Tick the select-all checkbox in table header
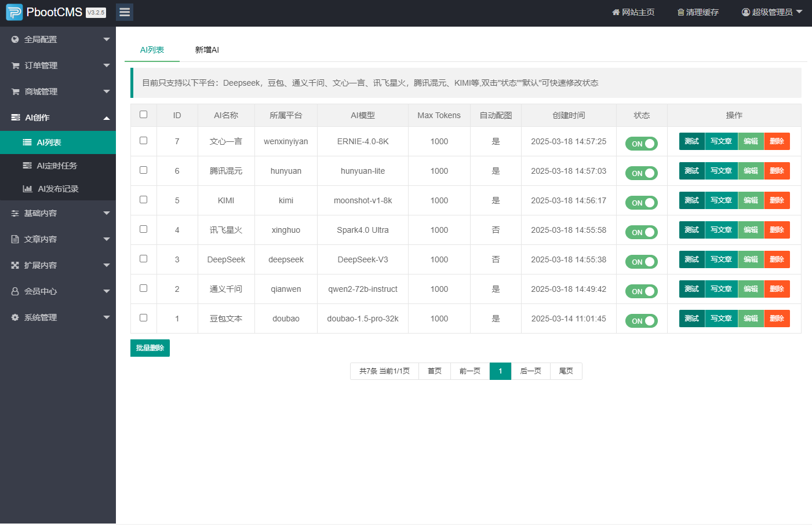The width and height of the screenshot is (812, 527). (143, 115)
